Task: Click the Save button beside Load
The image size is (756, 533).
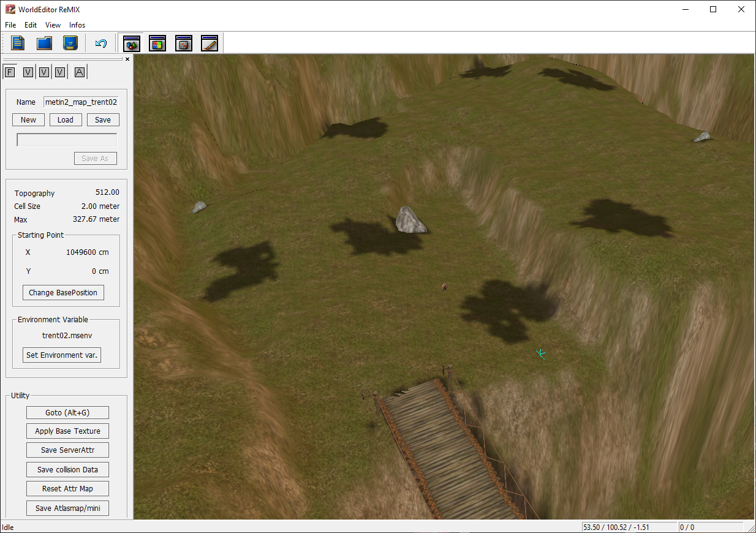Action: pyautogui.click(x=103, y=120)
